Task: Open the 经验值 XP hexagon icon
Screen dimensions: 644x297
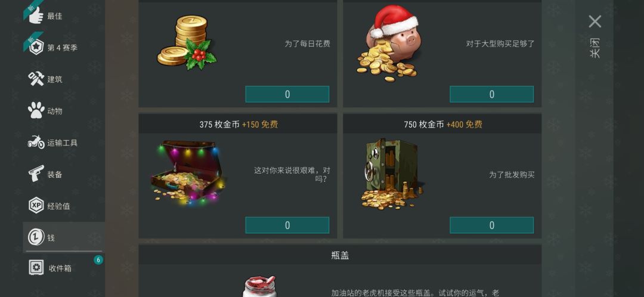Action: coord(36,206)
